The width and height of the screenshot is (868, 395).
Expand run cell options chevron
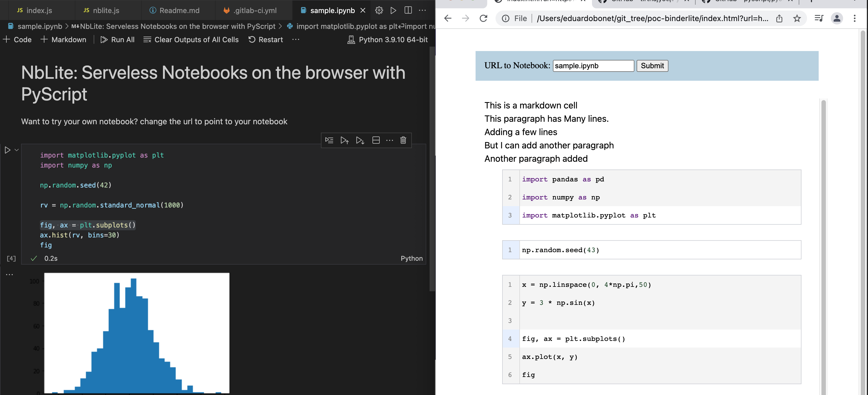point(17,150)
